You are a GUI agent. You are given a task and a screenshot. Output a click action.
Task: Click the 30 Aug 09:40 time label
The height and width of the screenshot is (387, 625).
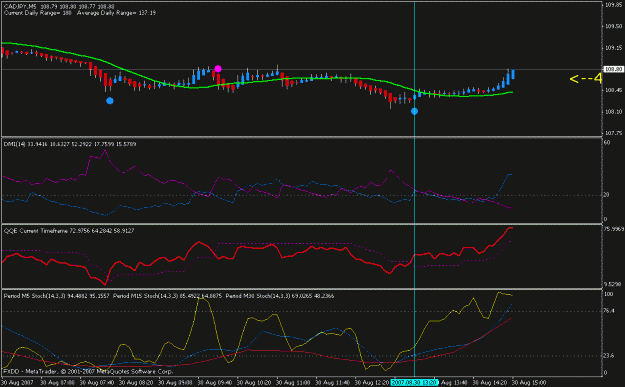tap(214, 383)
